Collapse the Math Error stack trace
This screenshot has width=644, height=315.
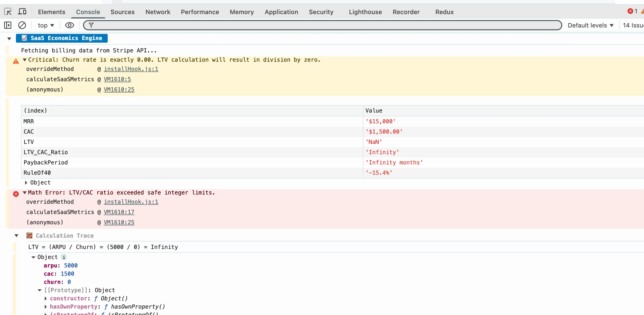25,193
